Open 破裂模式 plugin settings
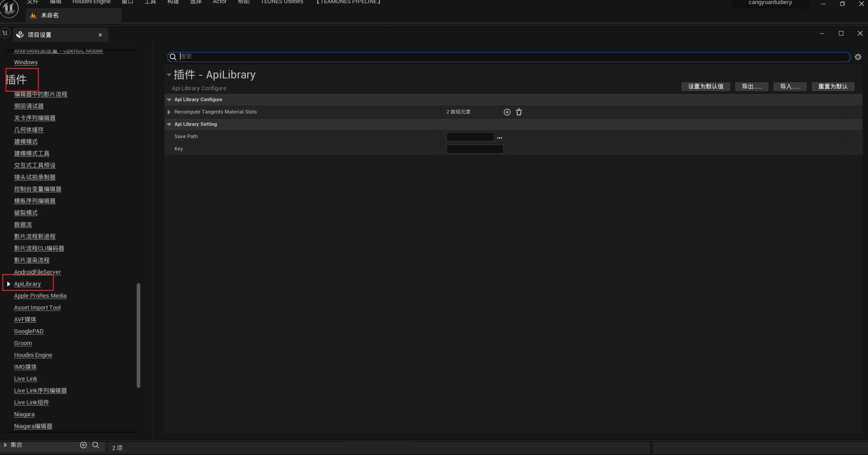The height and width of the screenshot is (455, 868). click(26, 213)
